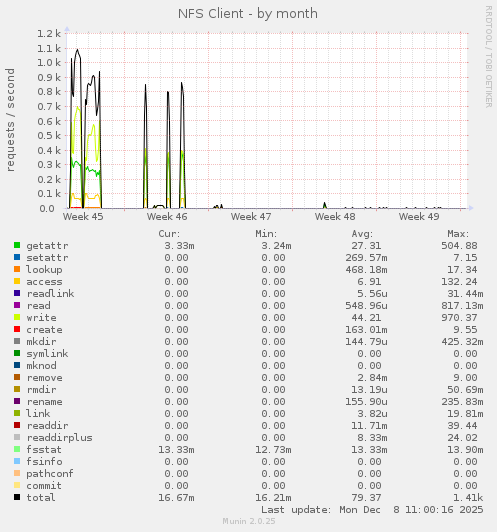Click the 'Munin 2.0.25' version text
Screen dimensions: 497x532
(249, 521)
